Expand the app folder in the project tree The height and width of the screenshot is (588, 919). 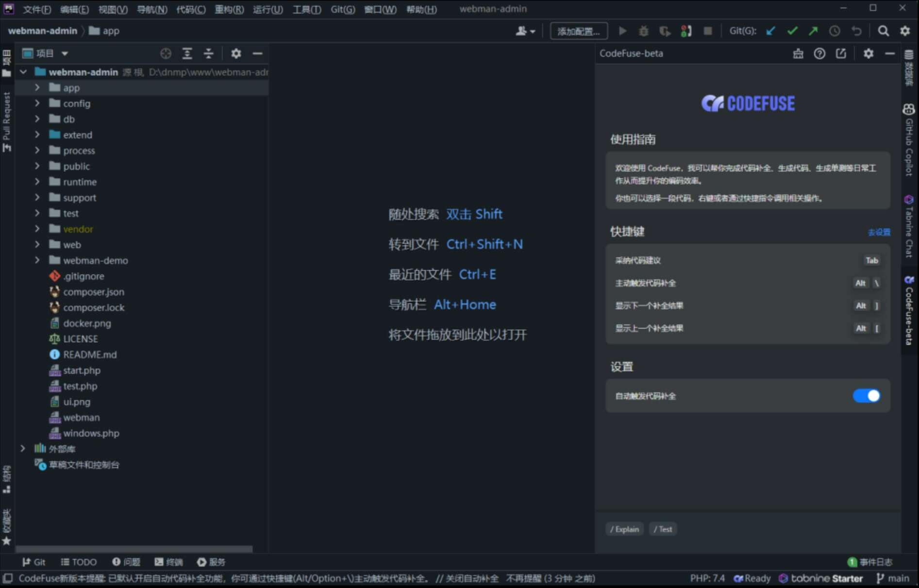click(x=37, y=87)
